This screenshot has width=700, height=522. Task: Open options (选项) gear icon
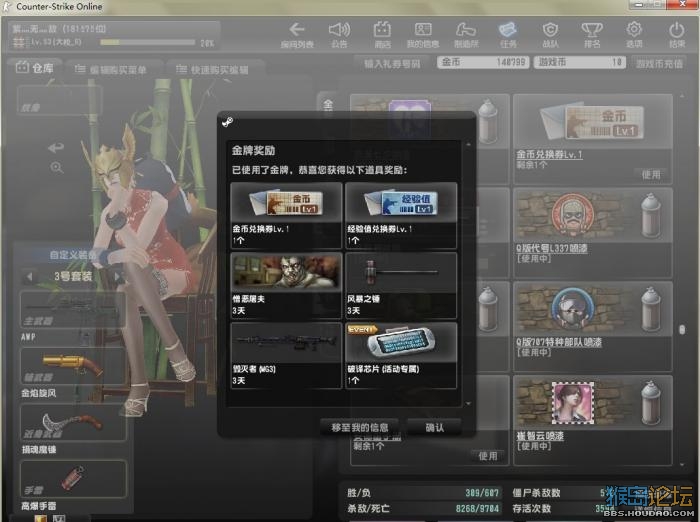pos(634,34)
